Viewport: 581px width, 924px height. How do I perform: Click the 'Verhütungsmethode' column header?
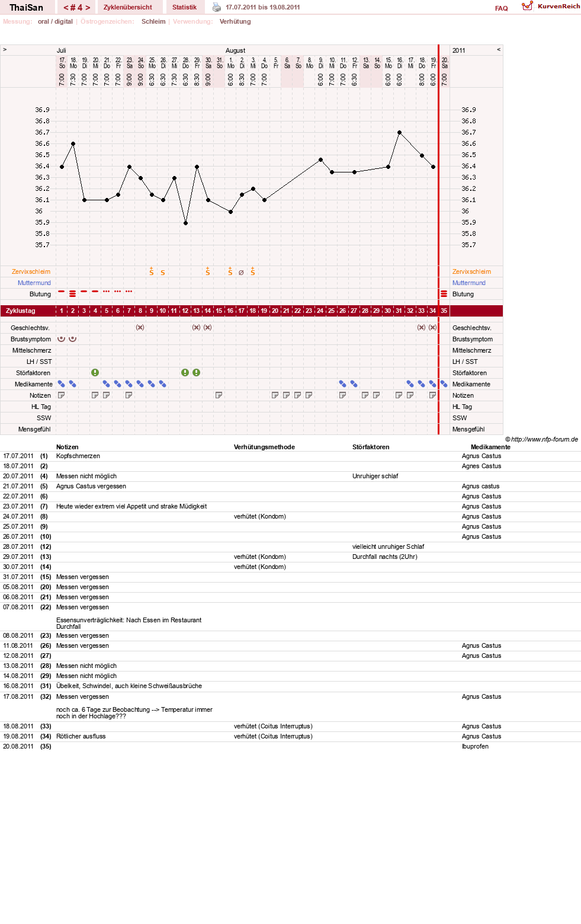click(x=264, y=447)
